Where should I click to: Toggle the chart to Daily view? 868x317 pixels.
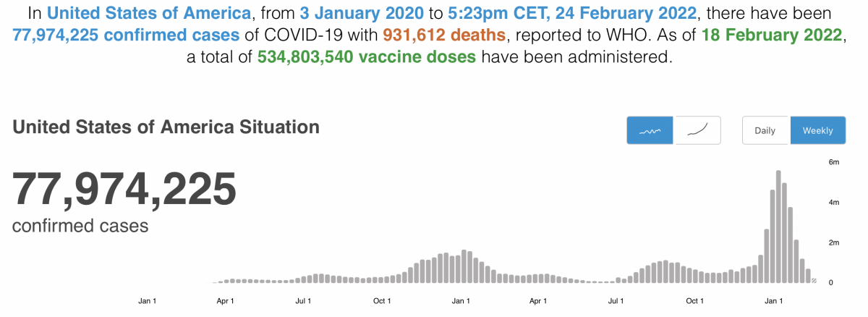click(765, 131)
